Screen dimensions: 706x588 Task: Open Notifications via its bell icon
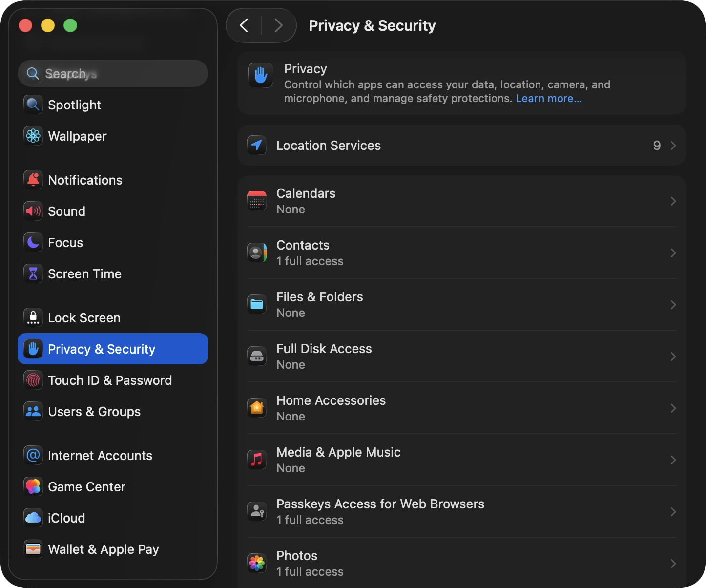pyautogui.click(x=32, y=180)
